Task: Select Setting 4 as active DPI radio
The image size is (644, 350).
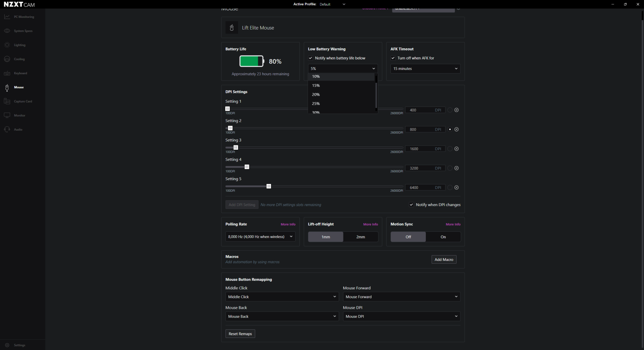Action: coord(450,168)
